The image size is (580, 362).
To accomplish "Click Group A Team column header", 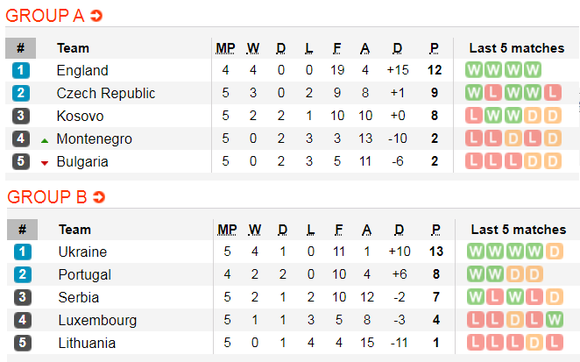I will click(73, 48).
